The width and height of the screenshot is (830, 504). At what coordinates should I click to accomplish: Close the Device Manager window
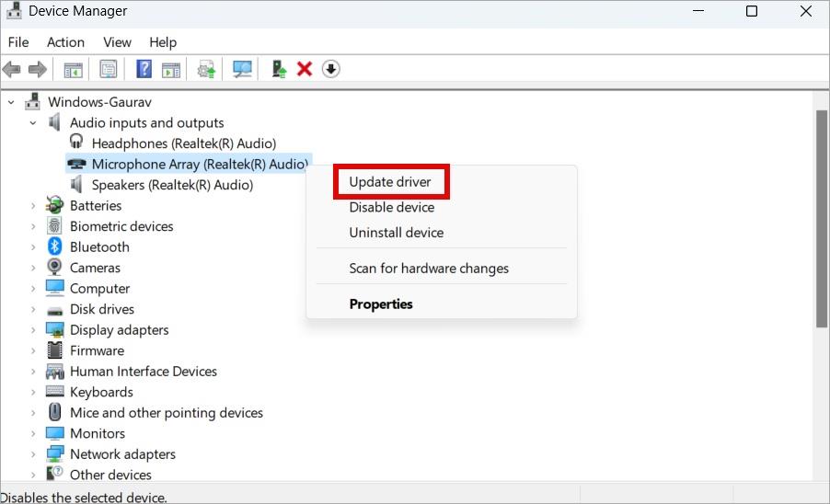tap(806, 11)
